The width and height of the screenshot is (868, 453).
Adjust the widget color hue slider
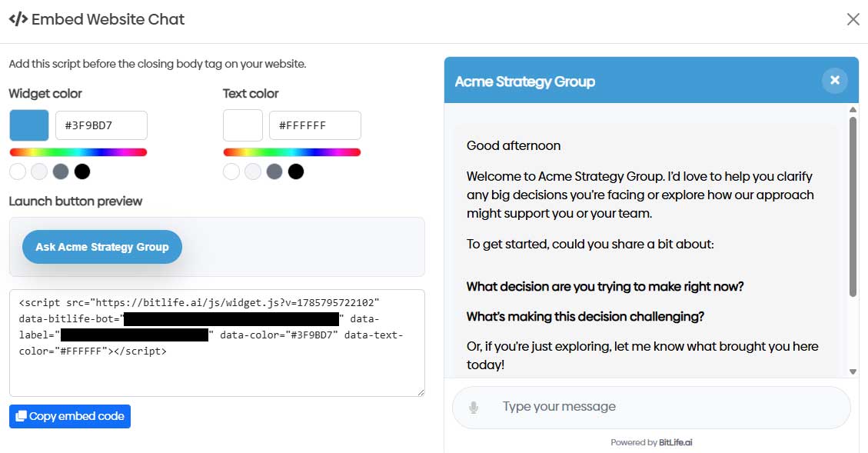[x=78, y=152]
